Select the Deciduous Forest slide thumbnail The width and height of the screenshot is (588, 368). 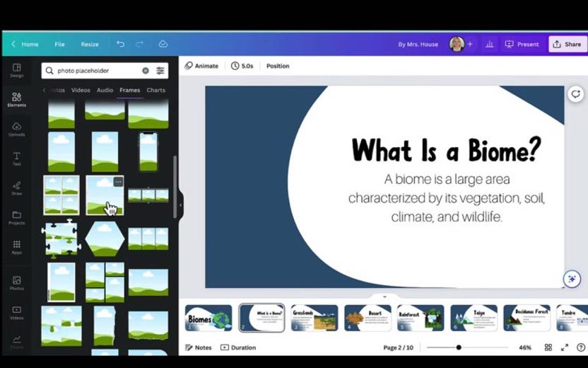[527, 318]
